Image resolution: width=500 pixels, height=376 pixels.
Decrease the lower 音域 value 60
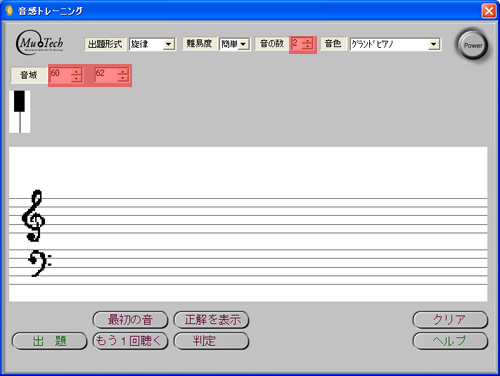(76, 78)
